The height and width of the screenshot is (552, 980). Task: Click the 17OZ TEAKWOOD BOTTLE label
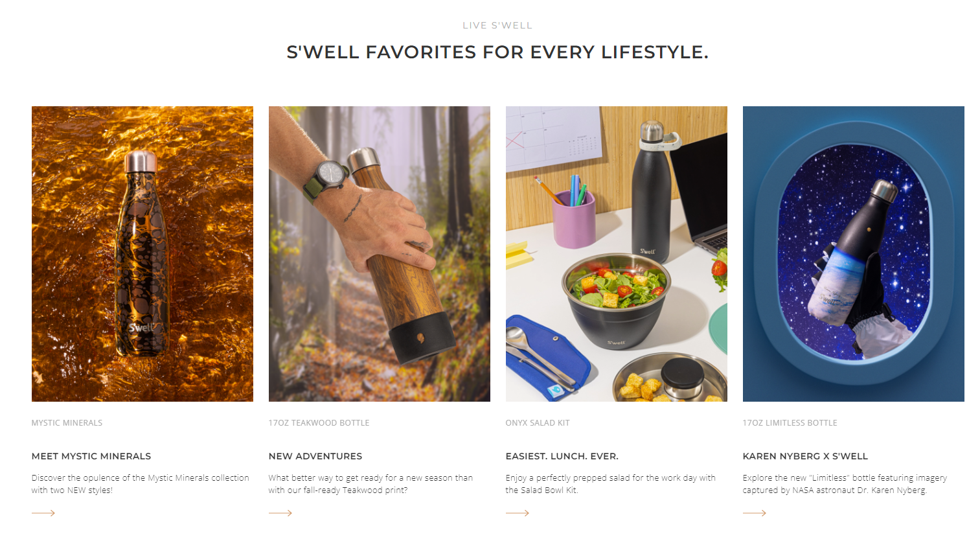[x=319, y=423]
